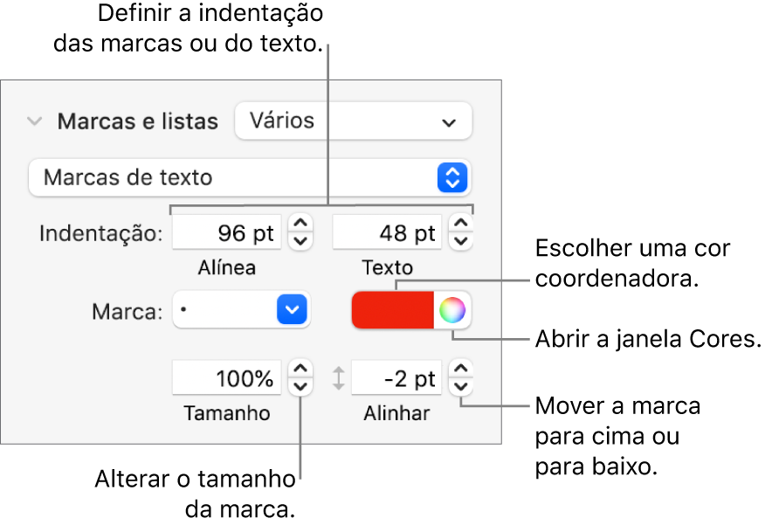Increase the Texto indentation value
The image size is (772, 532).
(x=461, y=225)
